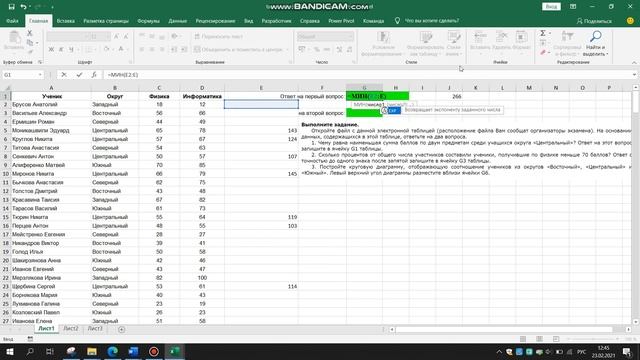
Task: Switch to Page Break Preview in status bar
Action: pos(556,339)
